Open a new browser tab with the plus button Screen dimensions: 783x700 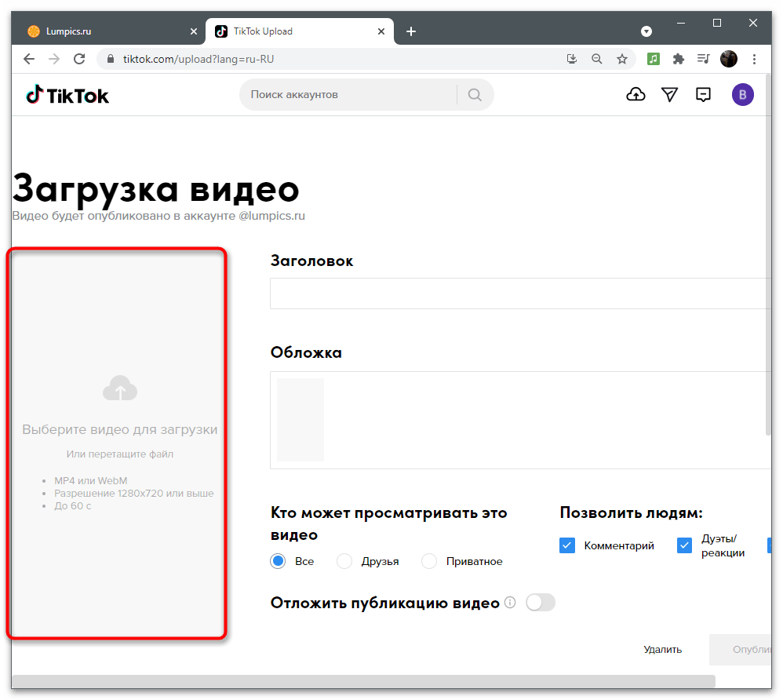coord(411,31)
